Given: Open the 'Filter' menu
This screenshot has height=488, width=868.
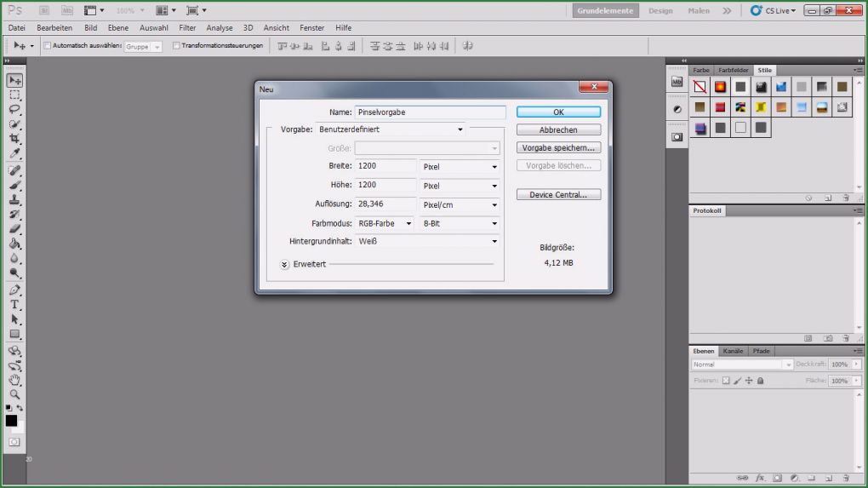Looking at the screenshot, I should point(187,28).
